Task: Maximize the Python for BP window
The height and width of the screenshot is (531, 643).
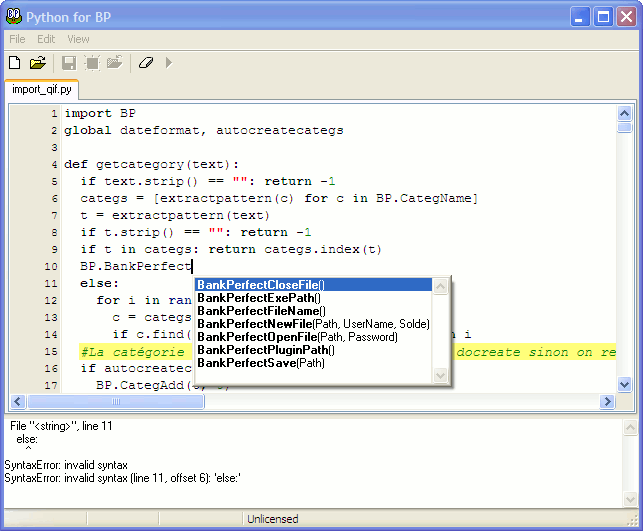Action: [603, 17]
